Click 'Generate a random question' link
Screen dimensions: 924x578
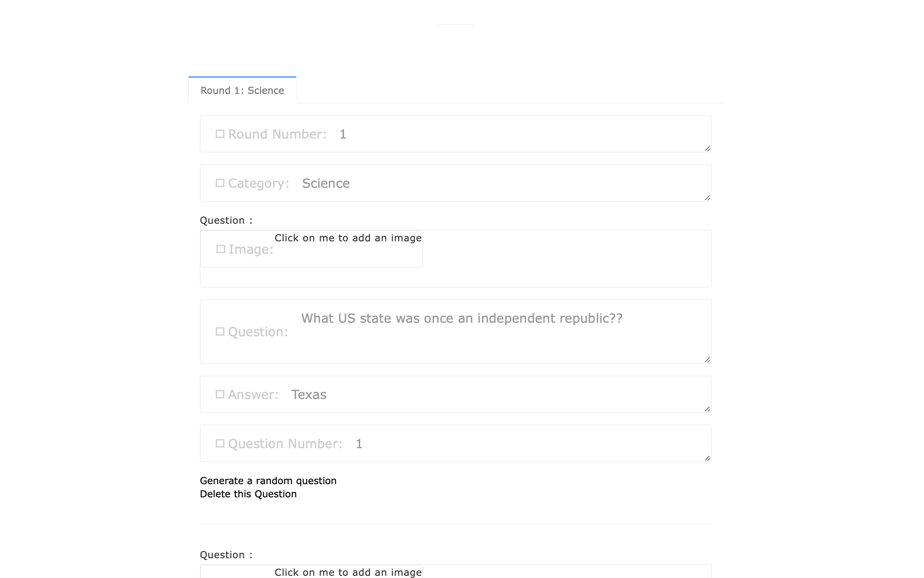point(268,480)
